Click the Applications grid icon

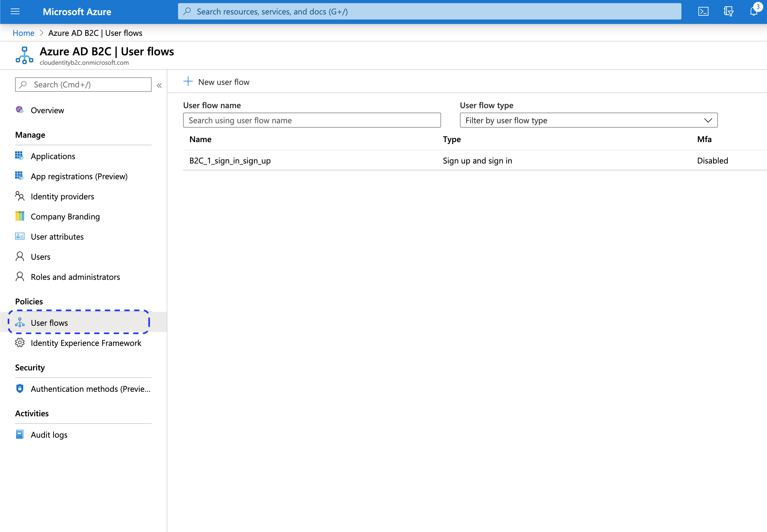coord(19,156)
